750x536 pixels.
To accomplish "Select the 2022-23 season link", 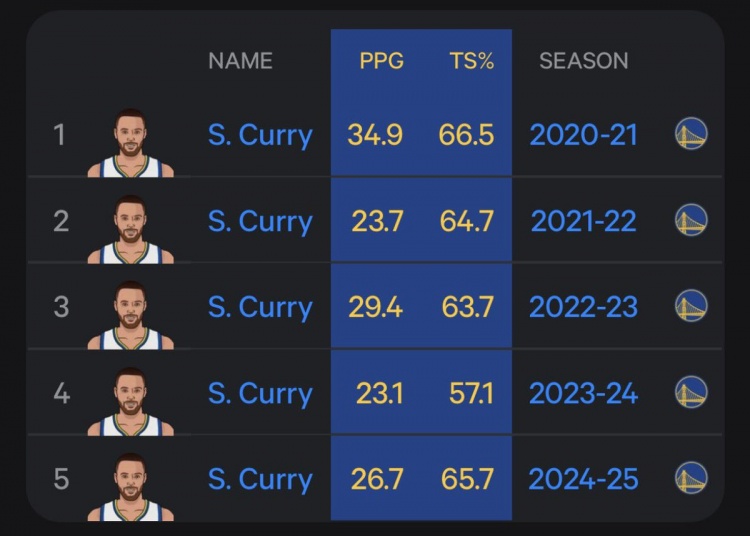I will click(x=583, y=307).
